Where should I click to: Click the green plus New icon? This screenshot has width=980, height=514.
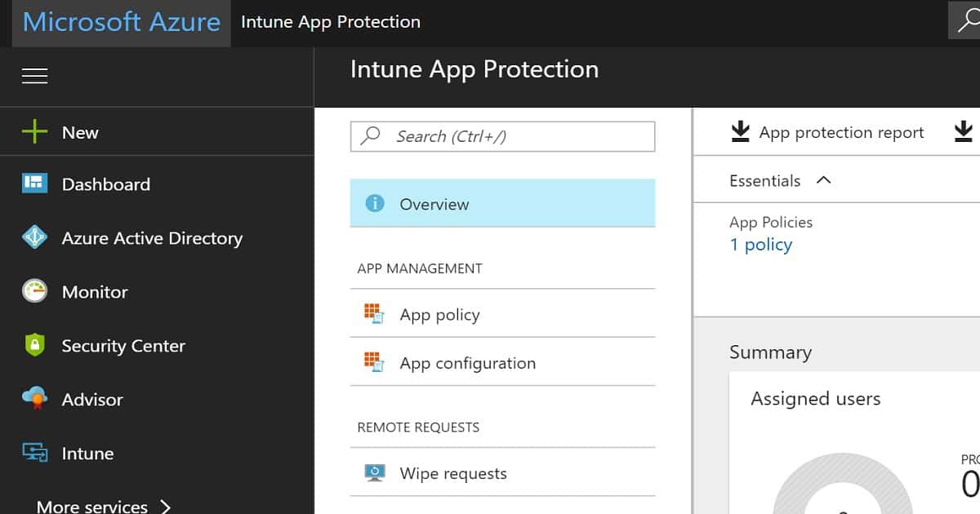pos(34,132)
